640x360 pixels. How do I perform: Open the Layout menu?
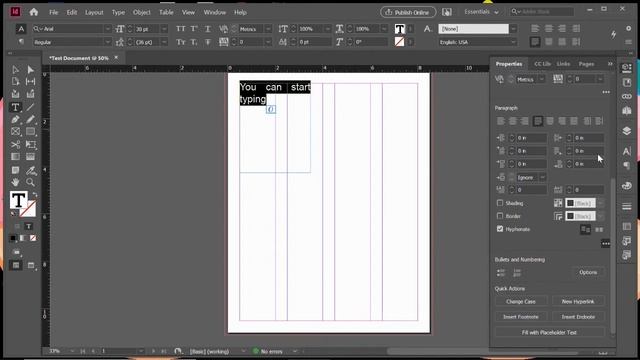coord(94,12)
